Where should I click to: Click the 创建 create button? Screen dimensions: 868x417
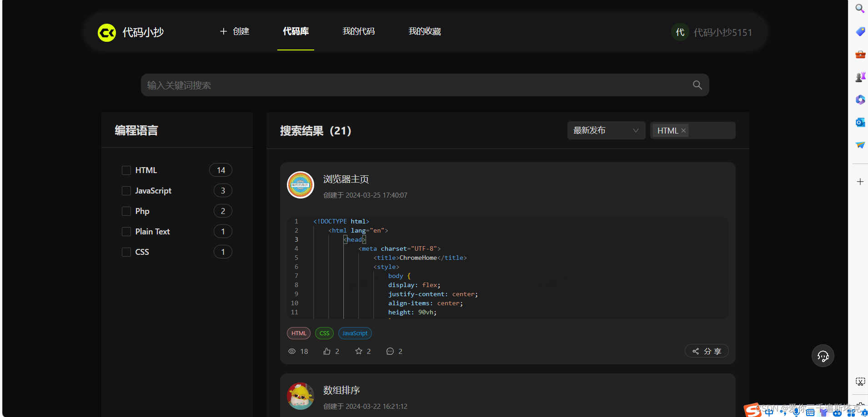click(234, 31)
